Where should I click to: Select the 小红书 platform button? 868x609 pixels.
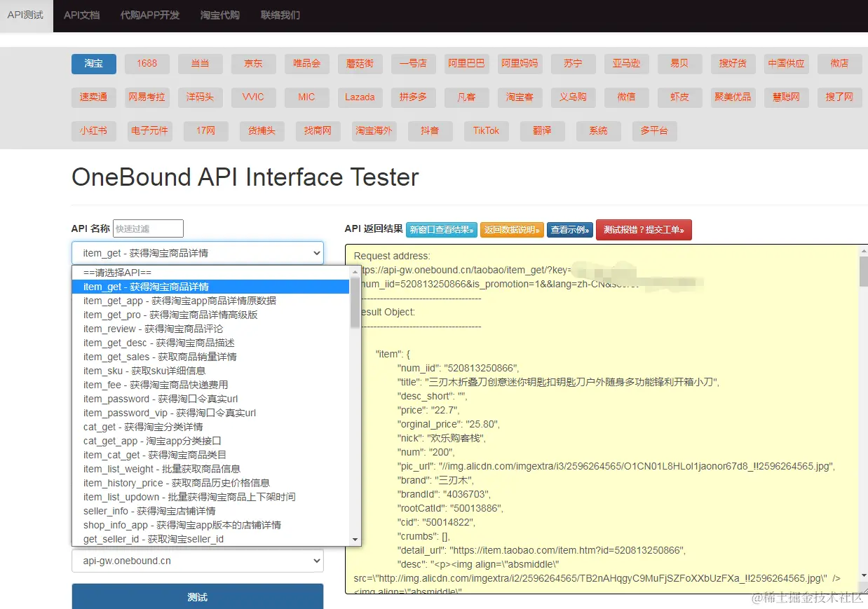tap(94, 131)
